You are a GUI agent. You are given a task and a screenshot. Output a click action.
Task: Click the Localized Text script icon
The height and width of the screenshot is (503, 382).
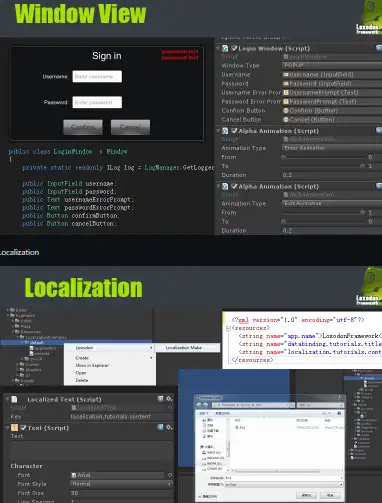click(14, 399)
